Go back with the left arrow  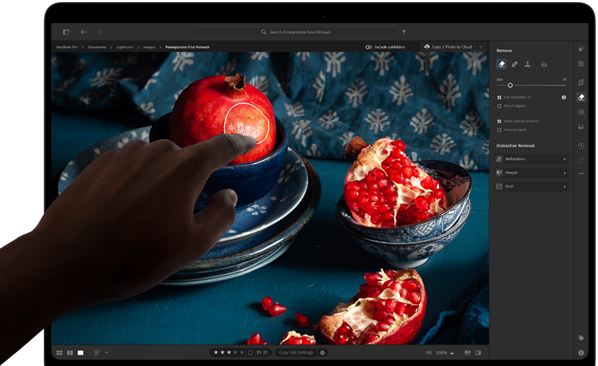tap(84, 32)
